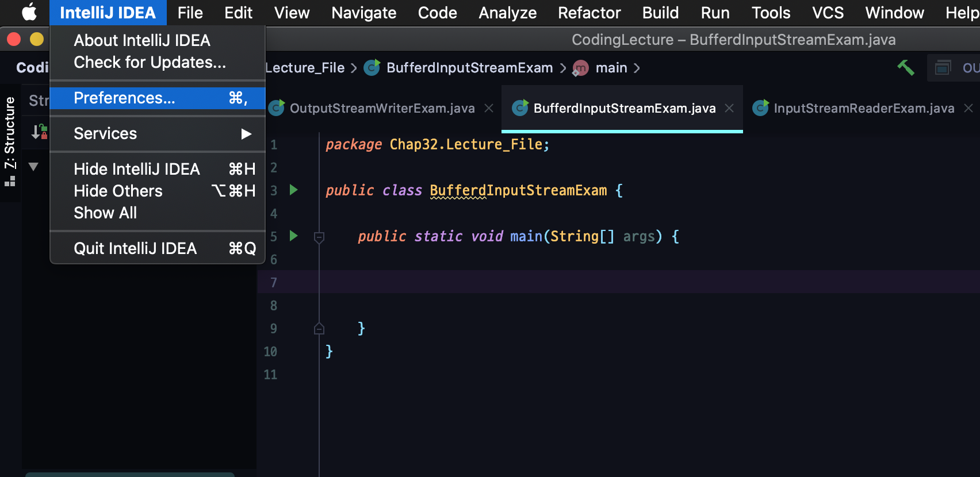The image size is (980, 477).
Task: Run class via gutter arrow on line 3
Action: click(x=293, y=190)
